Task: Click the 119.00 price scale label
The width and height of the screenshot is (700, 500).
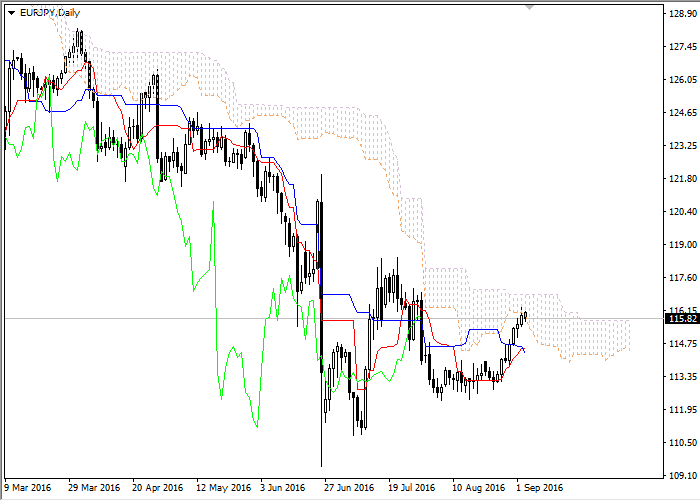Action: [x=683, y=245]
